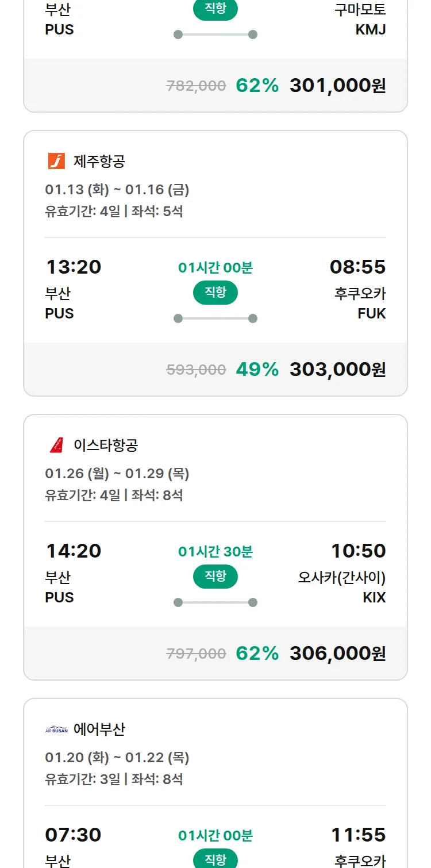
Task: Click the 10:50 arrival time at Osaka Kansai
Action: point(358,551)
